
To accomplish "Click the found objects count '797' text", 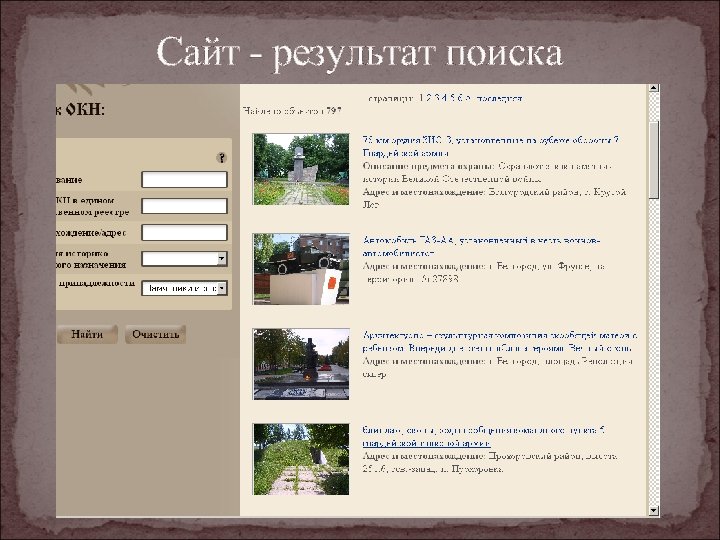I will (334, 111).
